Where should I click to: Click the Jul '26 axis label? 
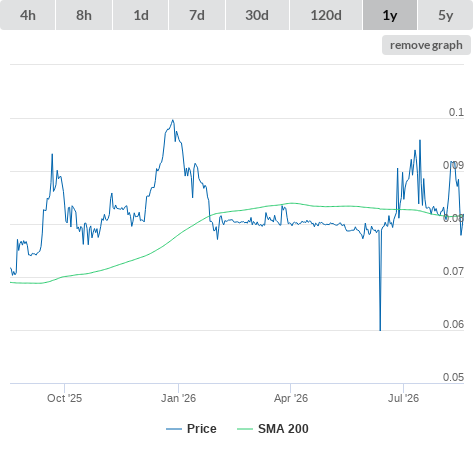pyautogui.click(x=403, y=398)
